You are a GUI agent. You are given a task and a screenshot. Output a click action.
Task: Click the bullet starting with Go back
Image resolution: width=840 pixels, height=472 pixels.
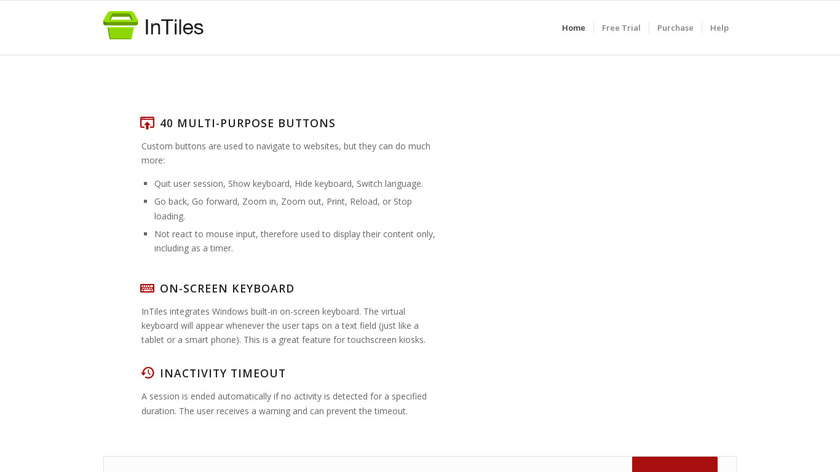pyautogui.click(x=283, y=208)
